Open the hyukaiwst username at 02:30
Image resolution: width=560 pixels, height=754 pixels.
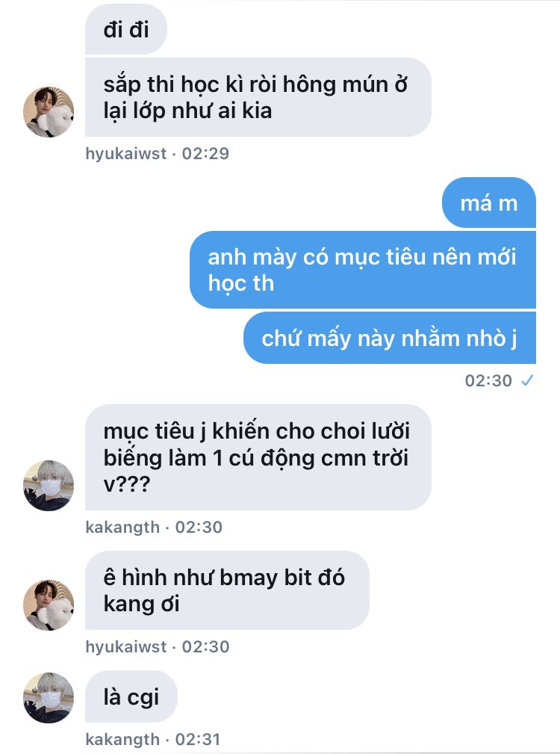click(126, 647)
